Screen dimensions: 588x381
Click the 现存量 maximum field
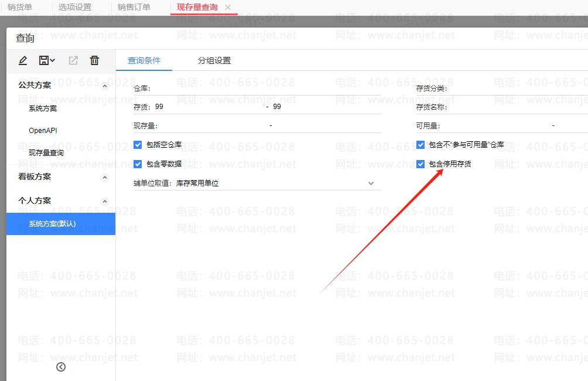pos(328,126)
